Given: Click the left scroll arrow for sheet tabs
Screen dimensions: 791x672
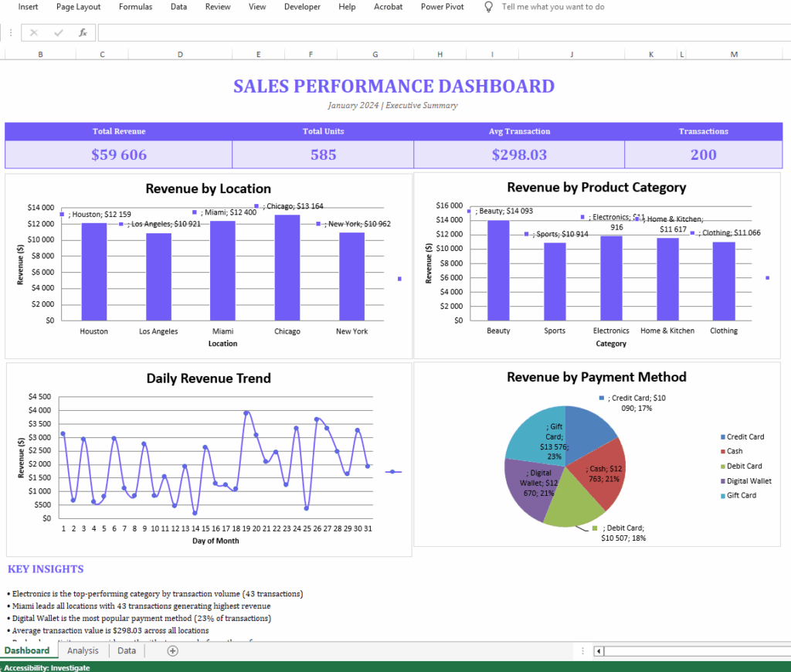Looking at the screenshot, I should click(x=597, y=651).
